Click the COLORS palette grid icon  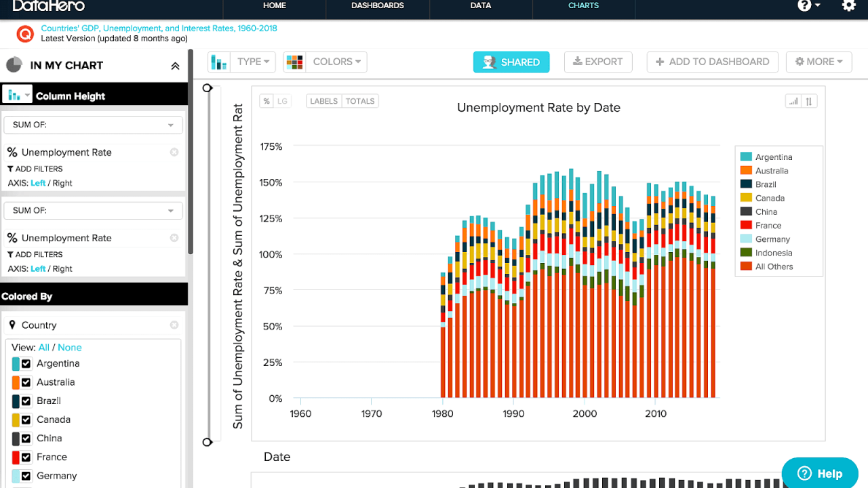coord(294,62)
